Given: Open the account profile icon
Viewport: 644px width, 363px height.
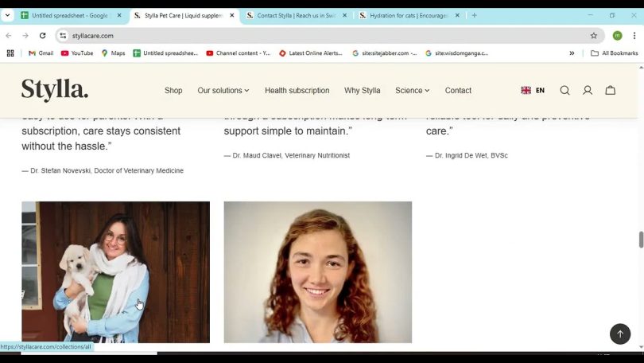Looking at the screenshot, I should pos(588,91).
